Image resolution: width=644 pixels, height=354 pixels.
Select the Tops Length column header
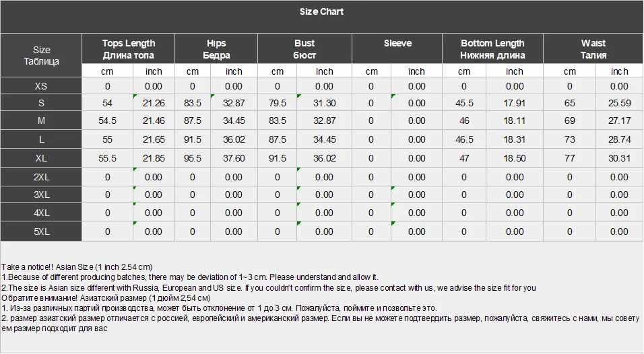[x=129, y=49]
